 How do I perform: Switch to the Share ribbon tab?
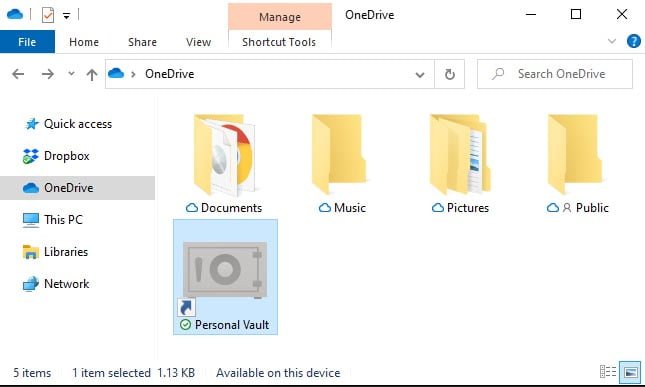tap(142, 42)
